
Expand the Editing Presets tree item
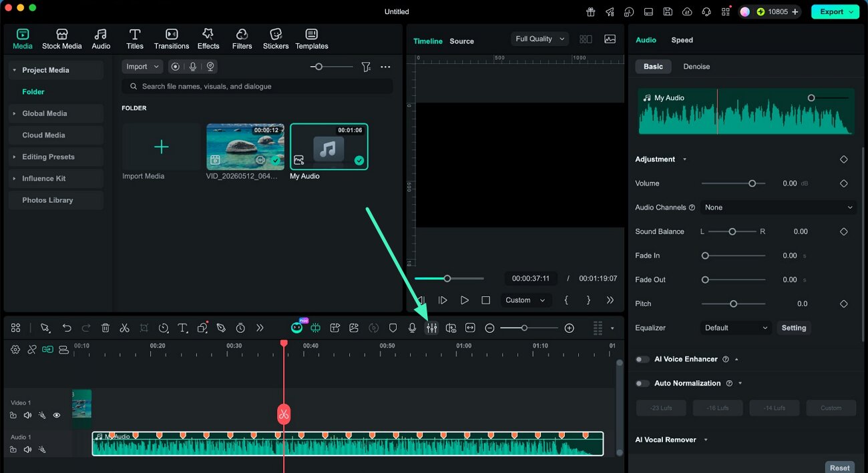(x=14, y=157)
